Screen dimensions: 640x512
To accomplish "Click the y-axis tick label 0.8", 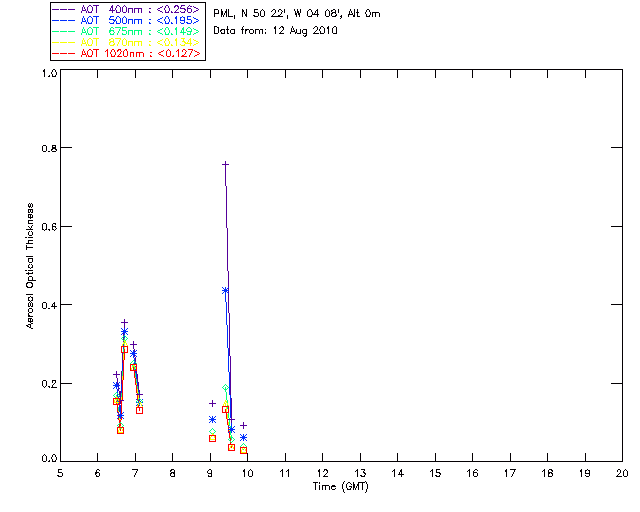I will tap(49, 148).
